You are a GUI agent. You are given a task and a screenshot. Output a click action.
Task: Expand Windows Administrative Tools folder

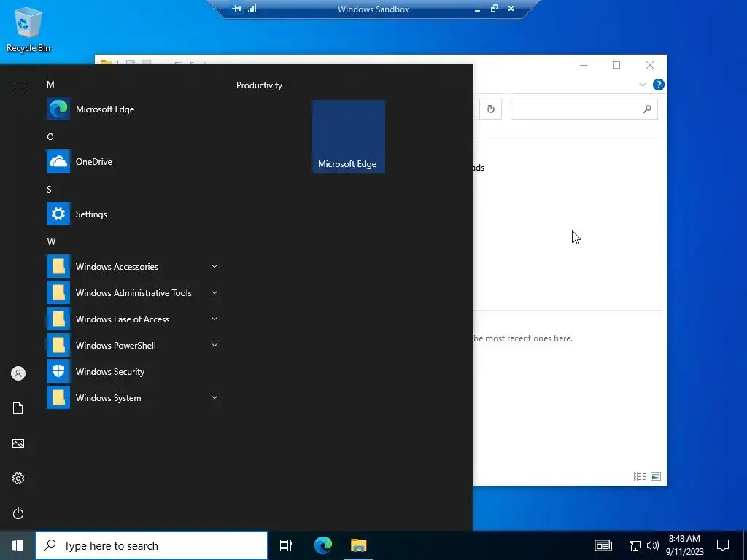133,293
